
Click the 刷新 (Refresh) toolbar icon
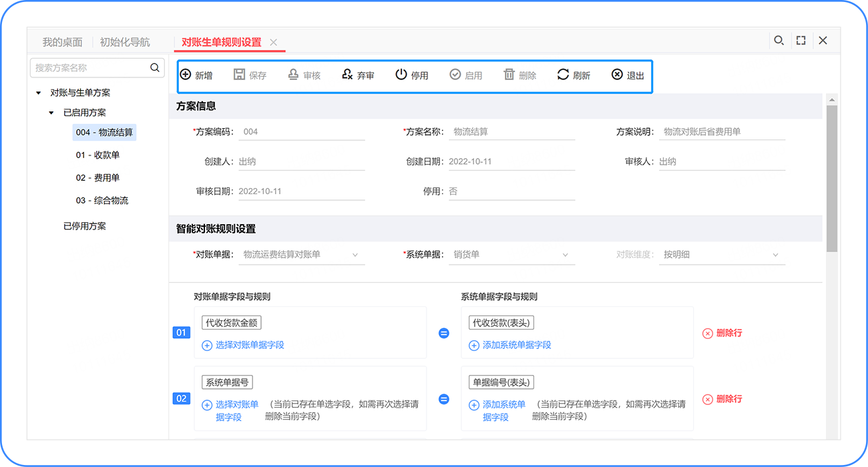click(563, 75)
